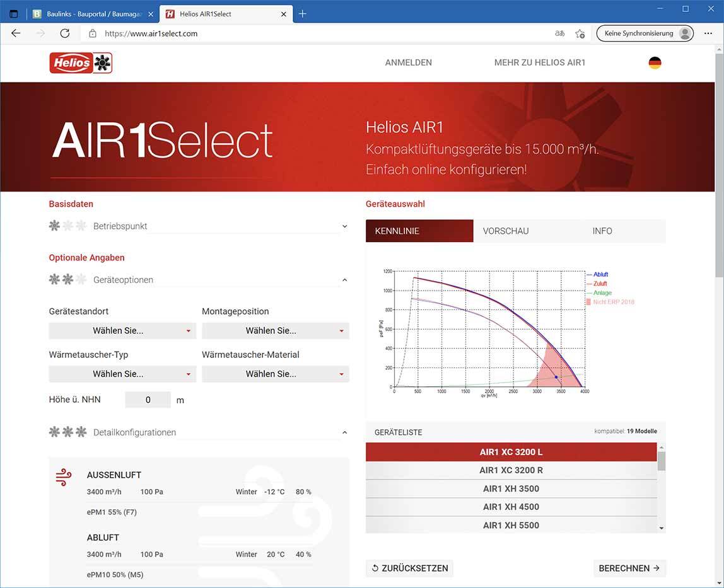
Task: Click the Aussenluft filter ePM1 55% (F7)
Action: (112, 512)
